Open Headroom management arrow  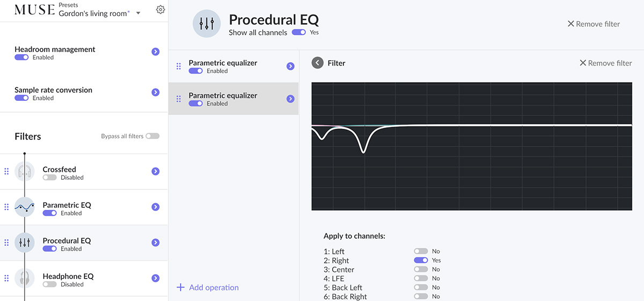pyautogui.click(x=155, y=52)
